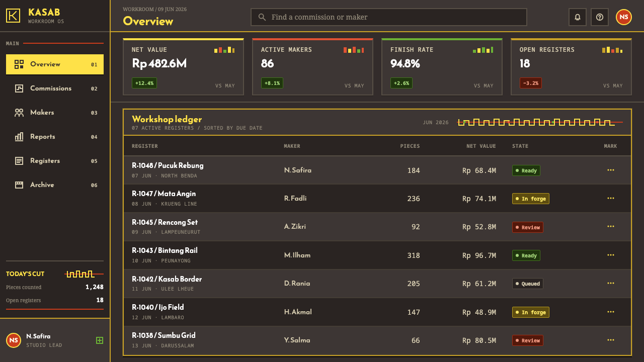Viewport: 644px width, 362px height.
Task: Click the NS profile avatar top right
Action: tap(624, 17)
